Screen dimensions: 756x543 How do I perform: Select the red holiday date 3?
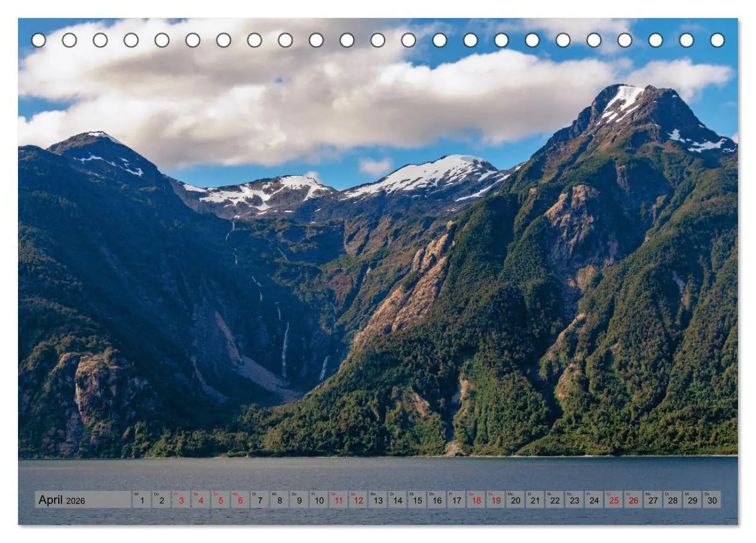point(181,499)
